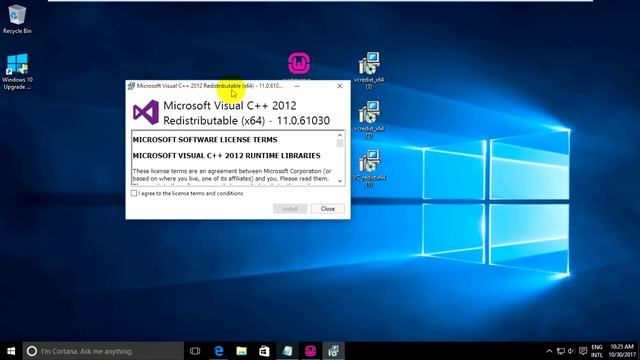Open the notepad-like app on taskbar
640x360 pixels.
point(287,351)
